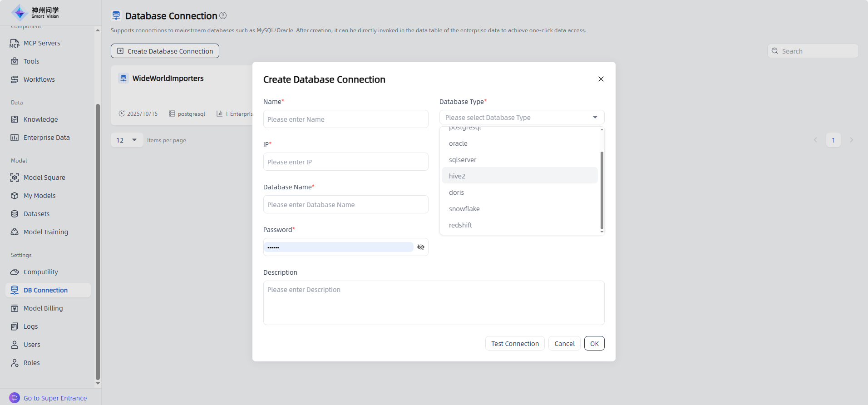868x405 pixels.
Task: Click the Model Training icon
Action: (x=15, y=232)
